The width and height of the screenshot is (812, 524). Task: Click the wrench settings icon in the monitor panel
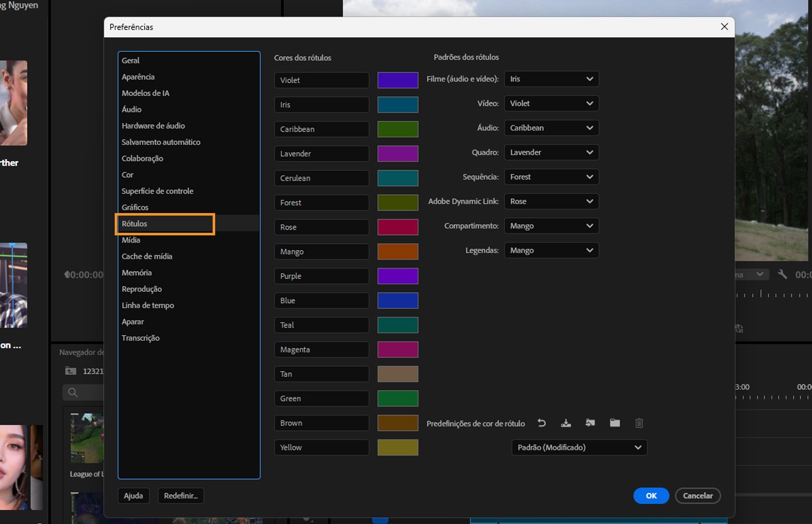point(782,274)
